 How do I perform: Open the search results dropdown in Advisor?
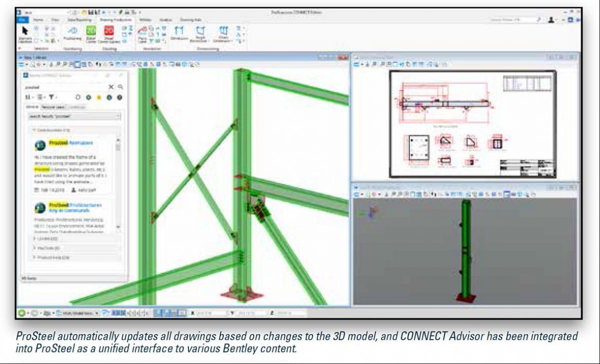tap(74, 116)
